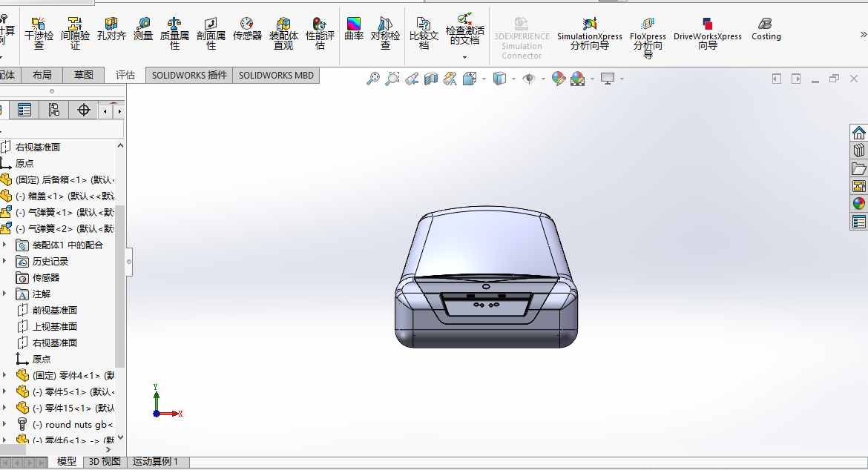The height and width of the screenshot is (470, 868).
Task: Click the edit appearance color wheel icon
Action: coord(558,79)
